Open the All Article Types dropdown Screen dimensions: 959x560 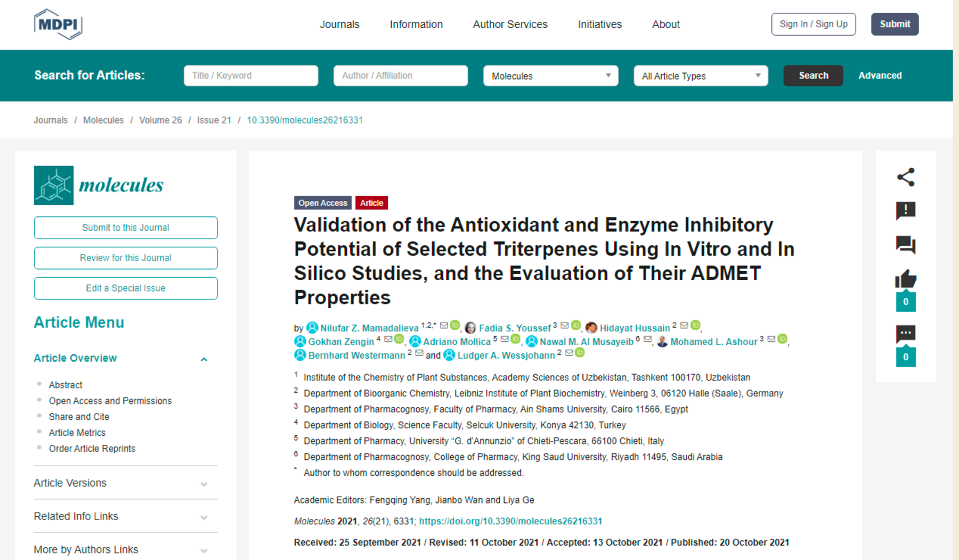701,76
